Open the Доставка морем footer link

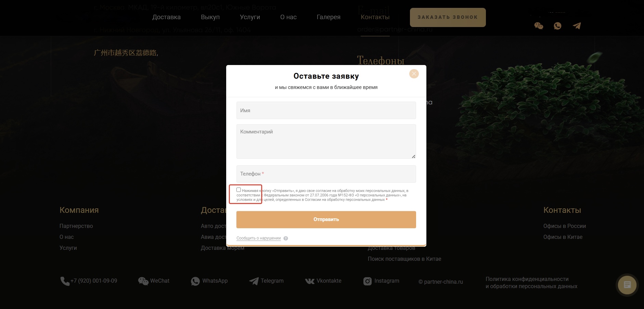click(x=222, y=248)
